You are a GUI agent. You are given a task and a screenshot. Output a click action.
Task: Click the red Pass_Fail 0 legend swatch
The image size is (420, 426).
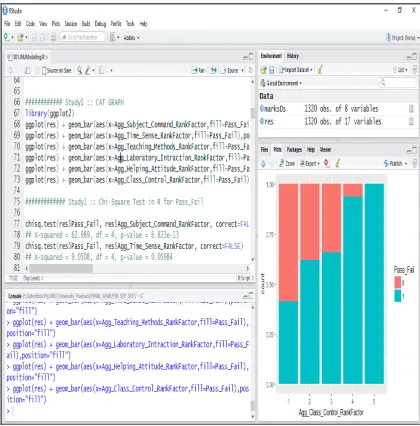pos(398,283)
